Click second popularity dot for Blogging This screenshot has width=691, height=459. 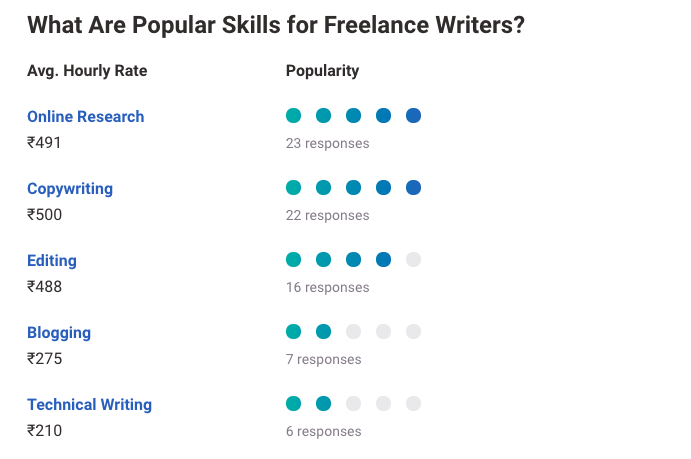click(323, 332)
